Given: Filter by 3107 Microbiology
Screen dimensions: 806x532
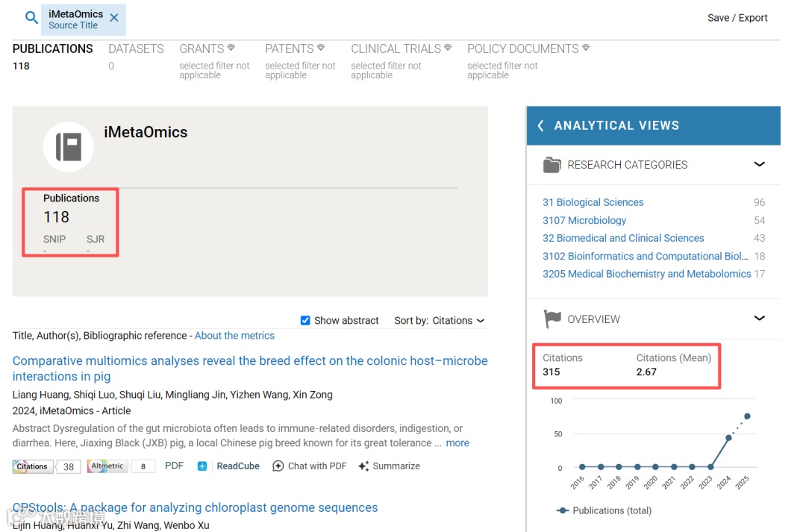Looking at the screenshot, I should (584, 221).
